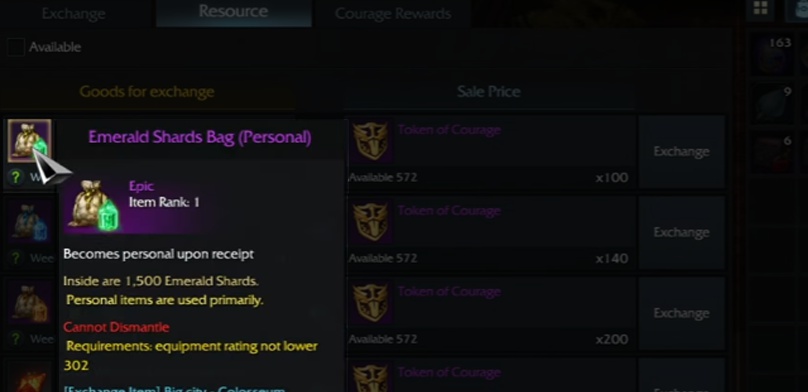808x392 pixels.
Task: Open the grid view icon at top right
Action: pos(760,8)
